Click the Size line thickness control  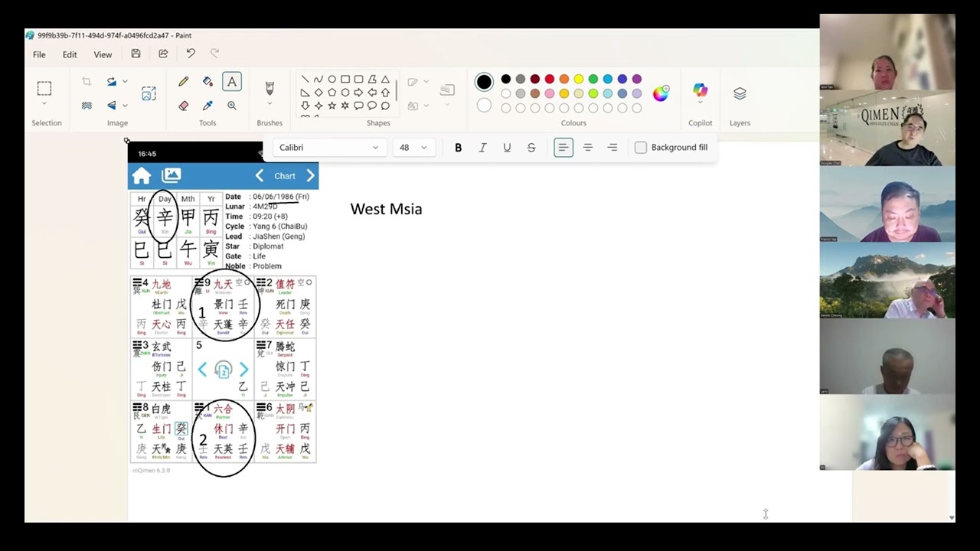pyautogui.click(x=448, y=90)
